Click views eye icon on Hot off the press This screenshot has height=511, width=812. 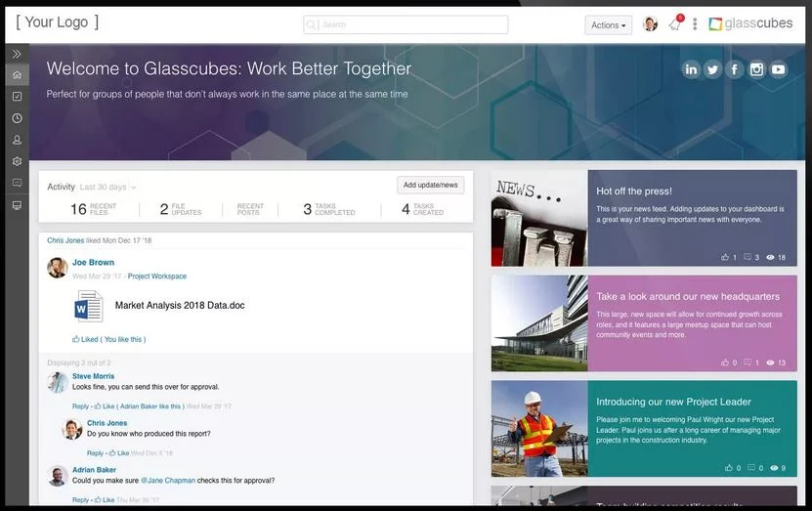(x=770, y=257)
